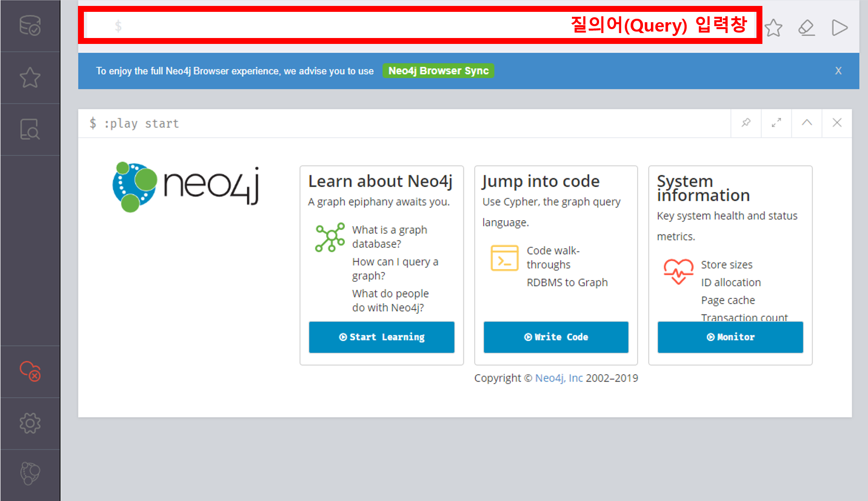Click the Start Learning button
868x501 pixels.
(381, 337)
